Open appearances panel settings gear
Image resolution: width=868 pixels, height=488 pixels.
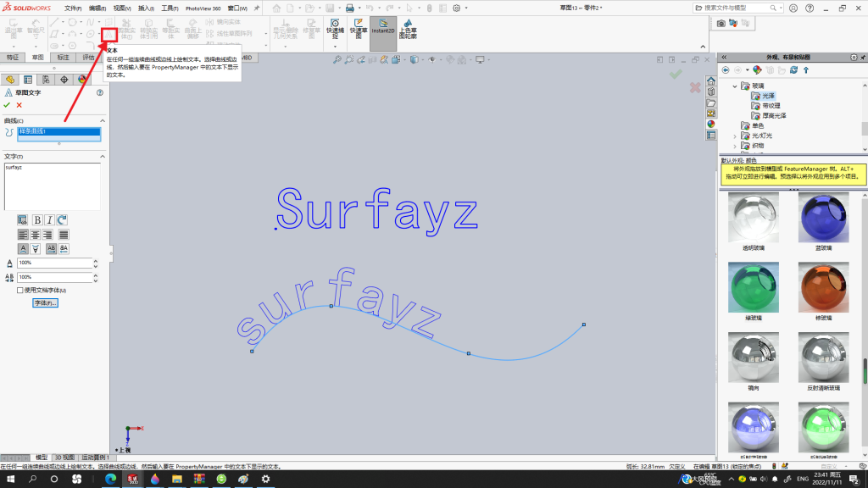point(854,57)
